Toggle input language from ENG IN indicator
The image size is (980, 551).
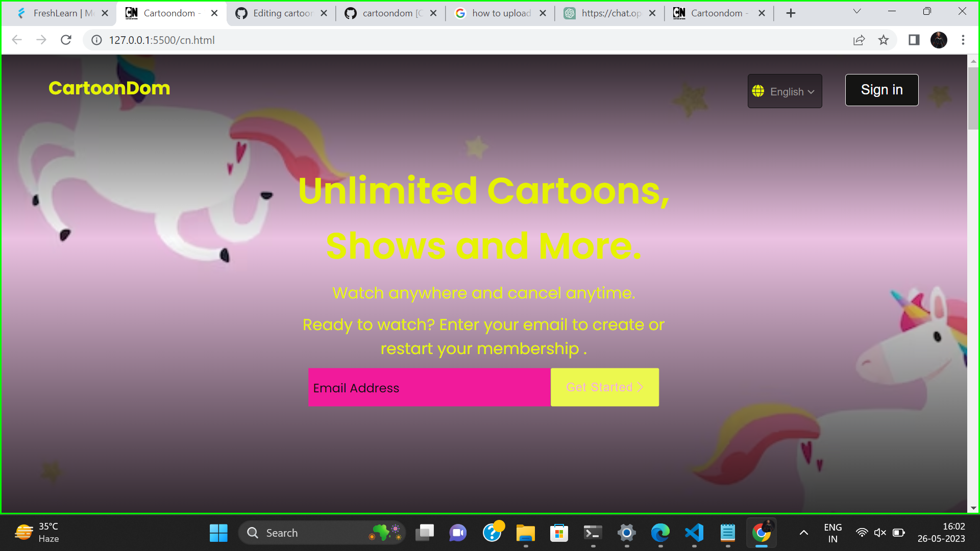click(833, 532)
